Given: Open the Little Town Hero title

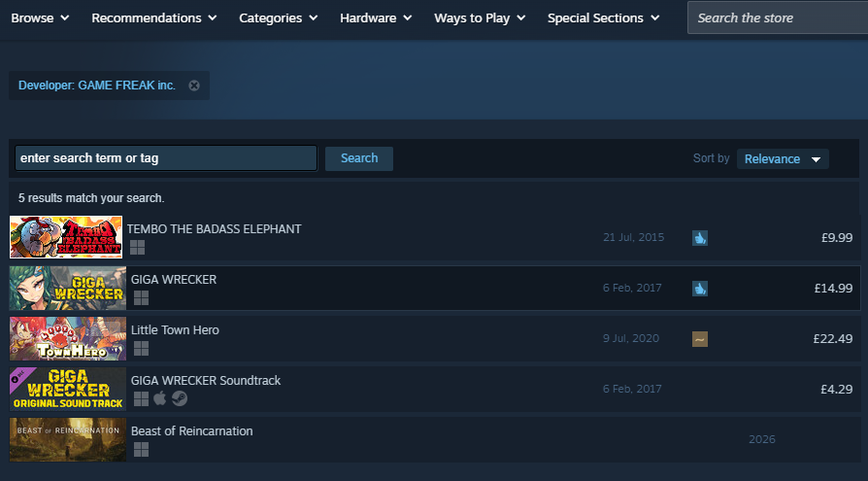Looking at the screenshot, I should 175,329.
